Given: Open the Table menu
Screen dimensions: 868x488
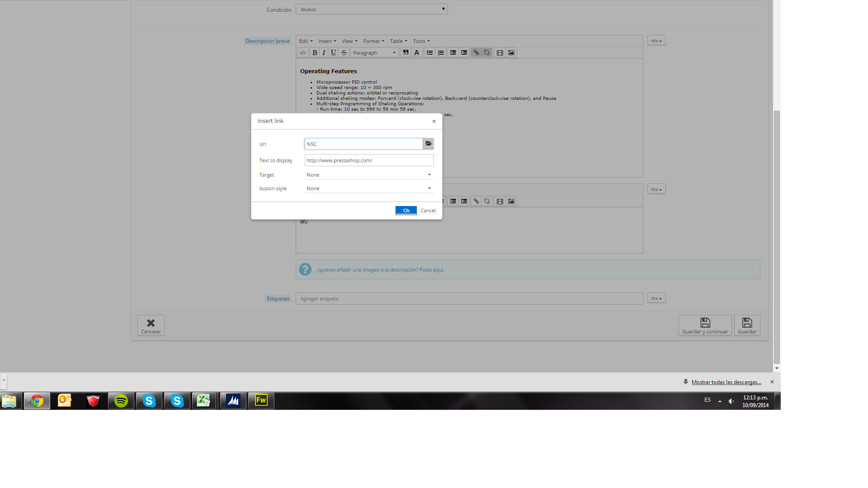Looking at the screenshot, I should click(398, 41).
